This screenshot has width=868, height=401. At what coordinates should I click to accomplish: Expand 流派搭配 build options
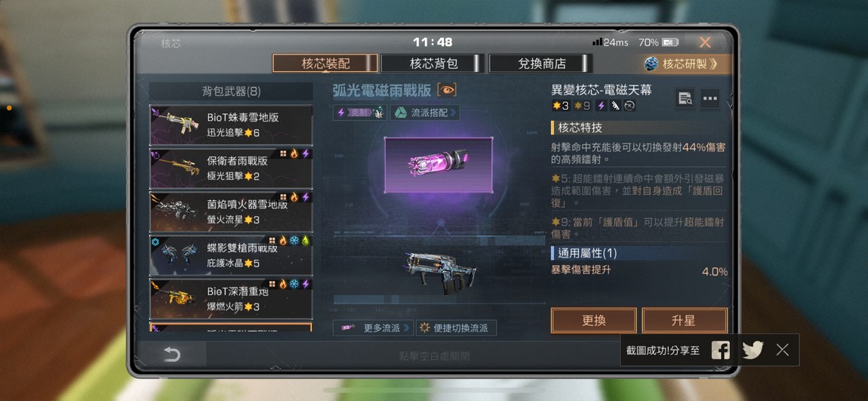425,113
